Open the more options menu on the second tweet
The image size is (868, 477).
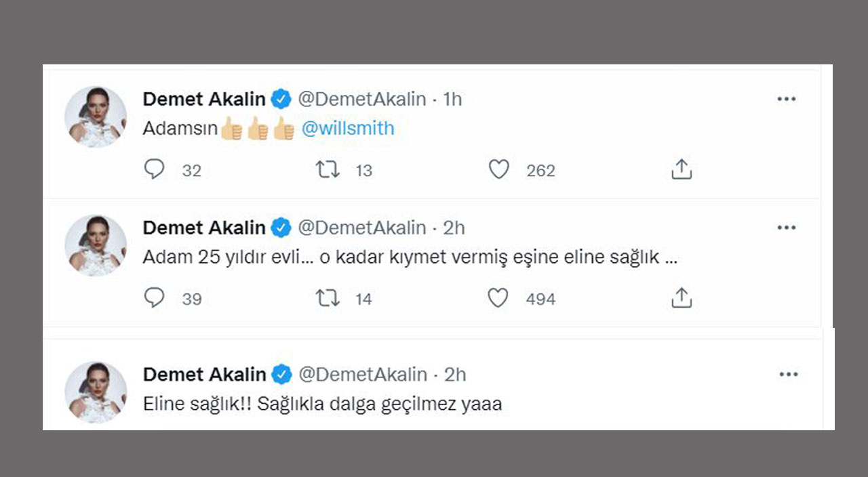click(x=786, y=228)
